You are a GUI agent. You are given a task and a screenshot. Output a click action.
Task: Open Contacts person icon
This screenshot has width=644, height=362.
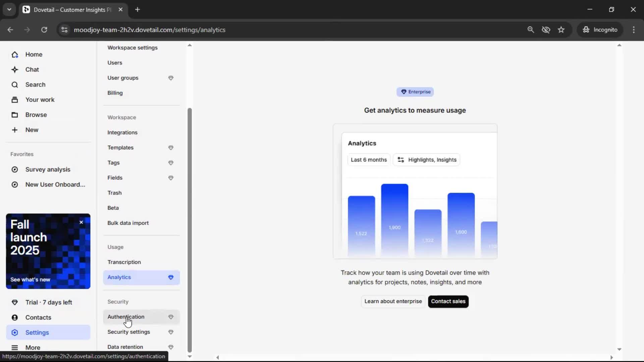[x=15, y=317]
